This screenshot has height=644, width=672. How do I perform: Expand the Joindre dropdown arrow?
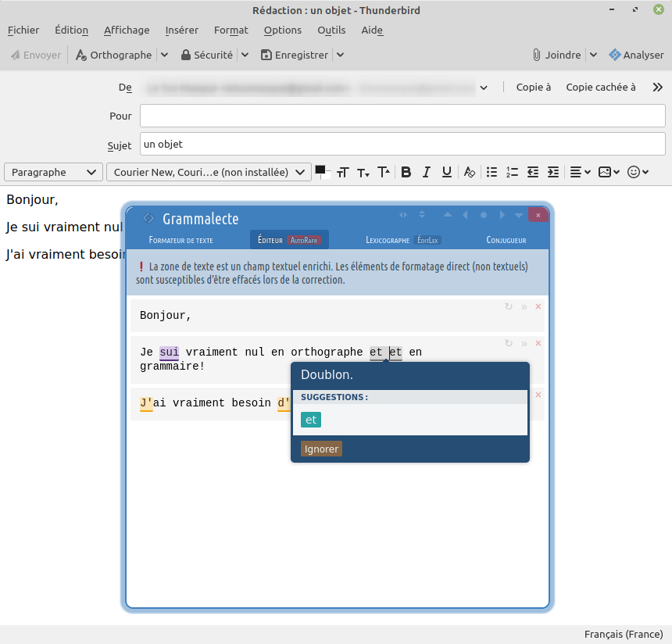pyautogui.click(x=594, y=55)
